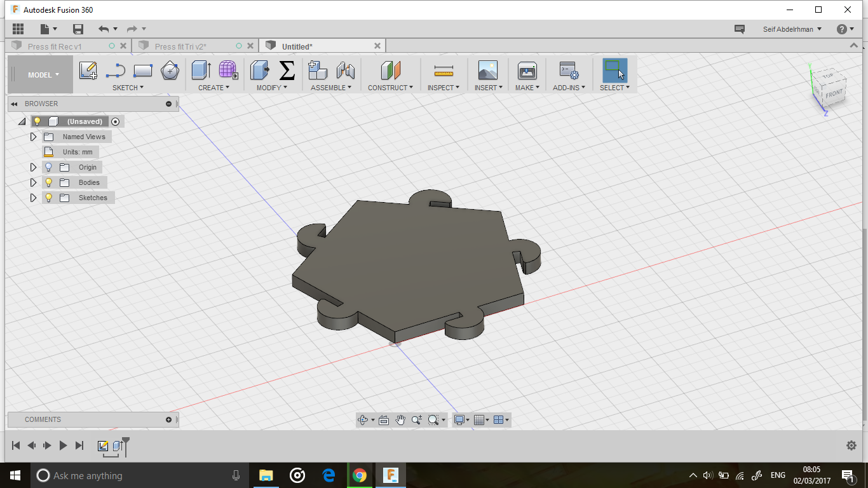The width and height of the screenshot is (868, 488).
Task: Switch to the Press fit Tri v2* tab
Action: pyautogui.click(x=180, y=46)
